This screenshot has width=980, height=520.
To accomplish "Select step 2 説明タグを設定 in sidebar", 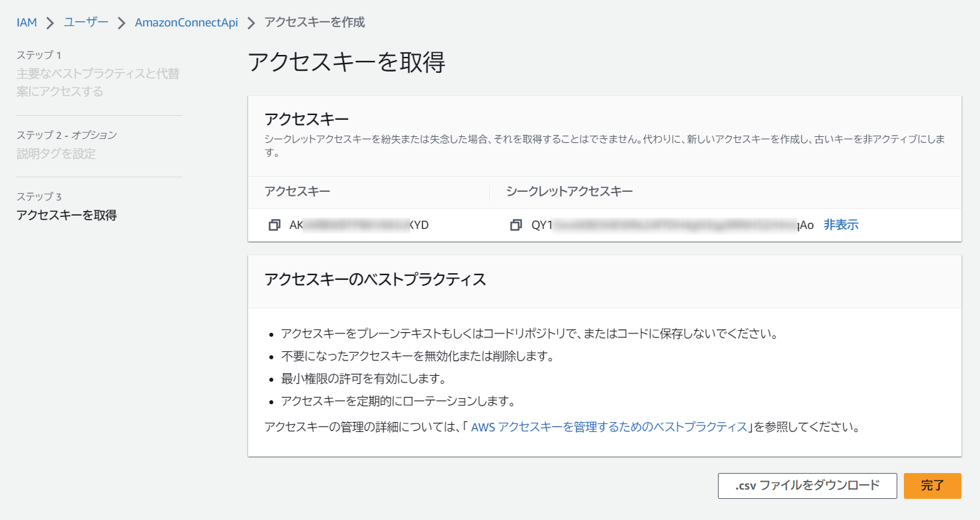I will (56, 153).
